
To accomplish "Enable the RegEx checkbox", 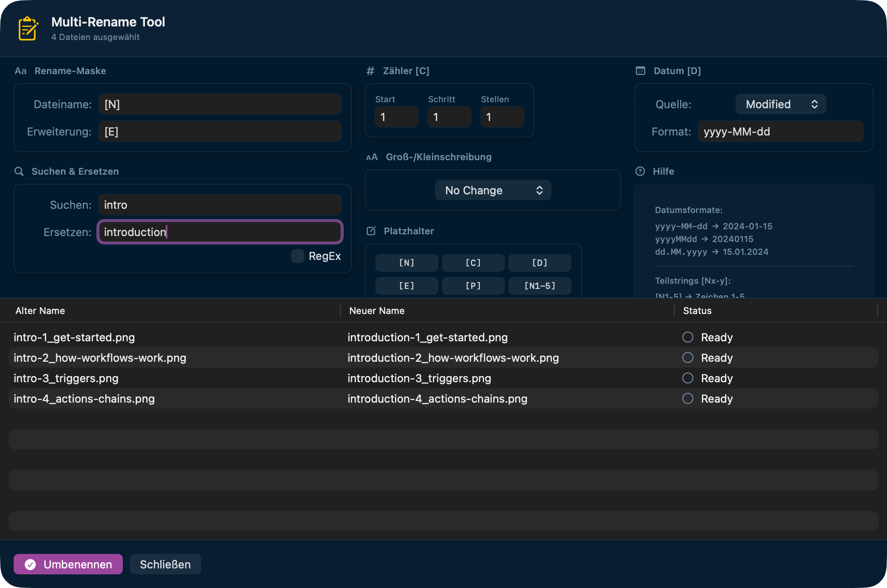I will (297, 256).
